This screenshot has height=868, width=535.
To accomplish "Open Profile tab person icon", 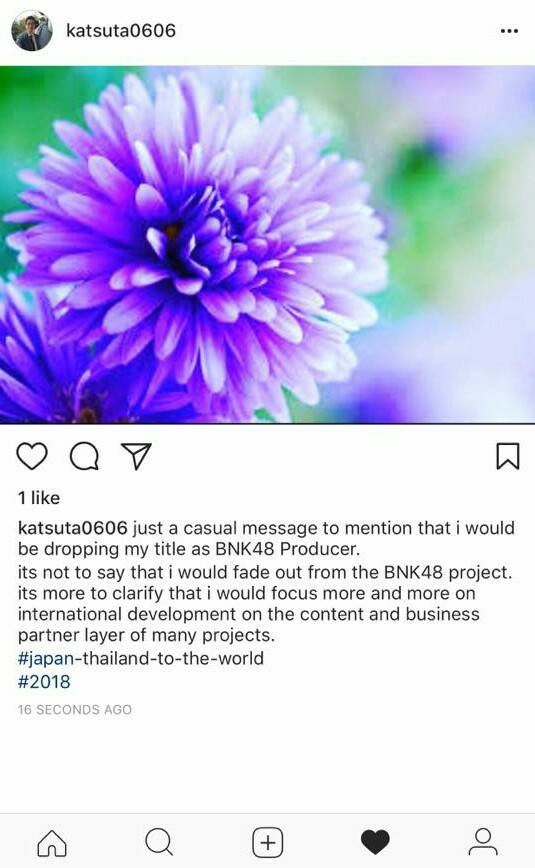I will 483,842.
